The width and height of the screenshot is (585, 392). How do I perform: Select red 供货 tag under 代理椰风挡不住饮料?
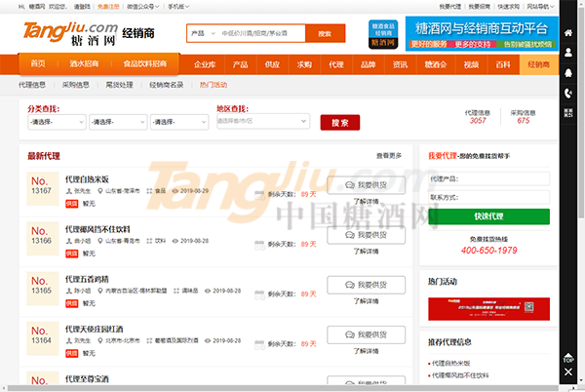pyautogui.click(x=71, y=254)
